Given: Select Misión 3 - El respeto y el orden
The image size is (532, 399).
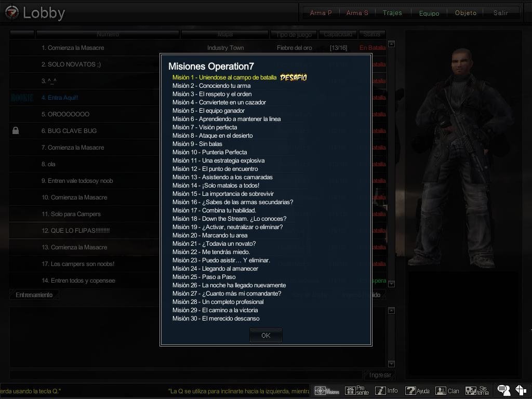Looking at the screenshot, I should (212, 94).
